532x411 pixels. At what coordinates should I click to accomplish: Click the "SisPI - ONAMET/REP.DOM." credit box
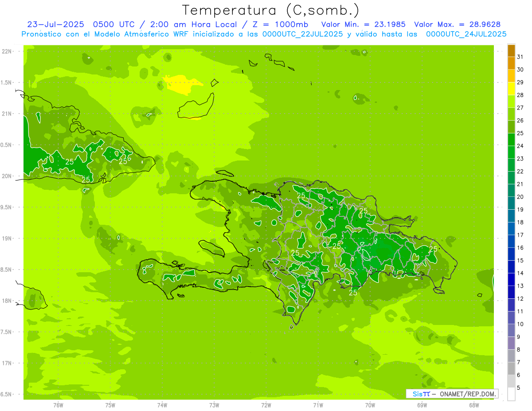452,394
